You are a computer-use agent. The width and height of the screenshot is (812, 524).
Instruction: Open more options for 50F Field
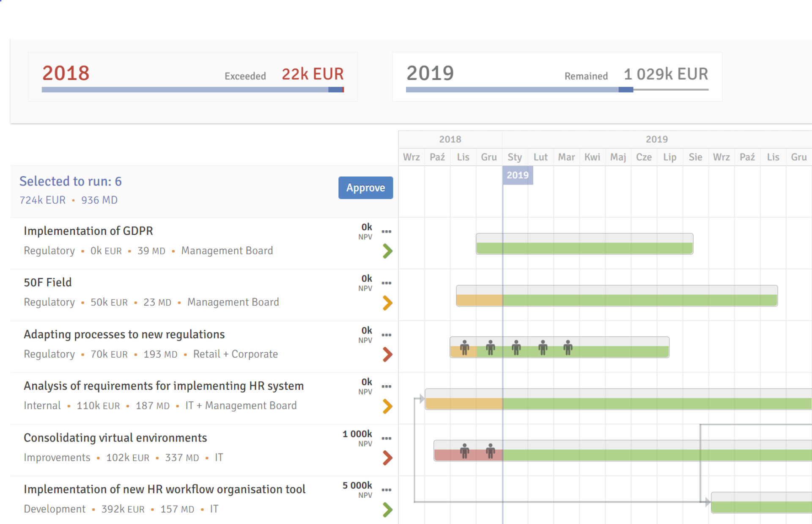[386, 283]
